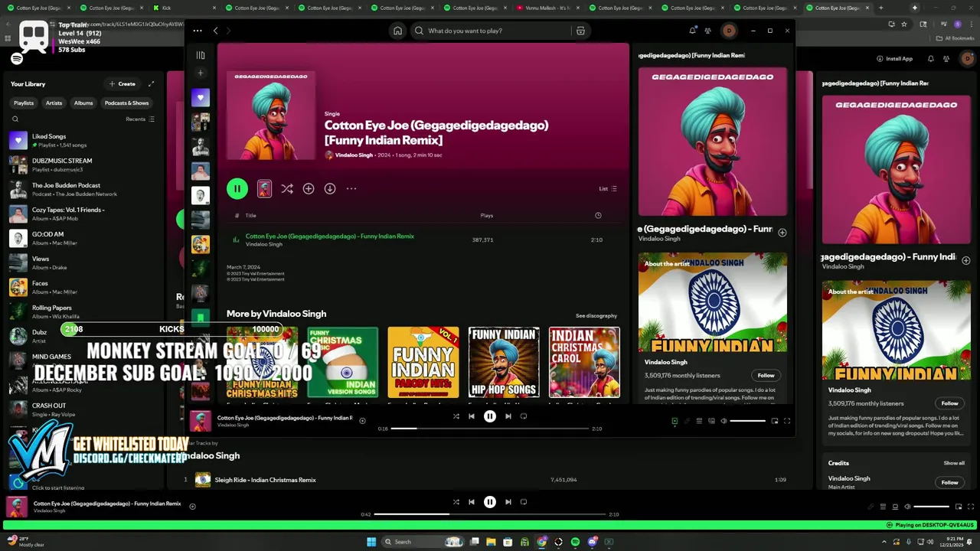Open the Funny Indian Hip Hop Songs album card
The width and height of the screenshot is (980, 551).
[504, 362]
